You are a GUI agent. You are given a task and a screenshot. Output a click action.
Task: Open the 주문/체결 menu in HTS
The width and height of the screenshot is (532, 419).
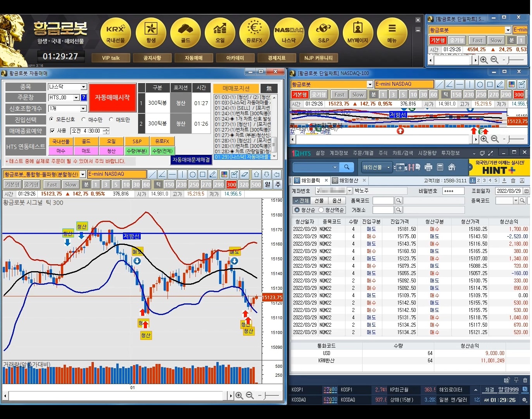point(363,153)
